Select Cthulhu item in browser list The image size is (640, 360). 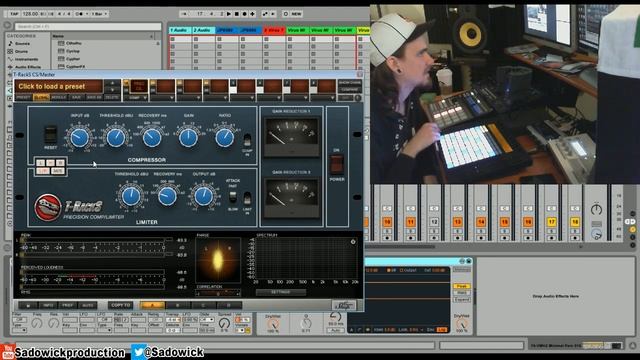coord(73,43)
